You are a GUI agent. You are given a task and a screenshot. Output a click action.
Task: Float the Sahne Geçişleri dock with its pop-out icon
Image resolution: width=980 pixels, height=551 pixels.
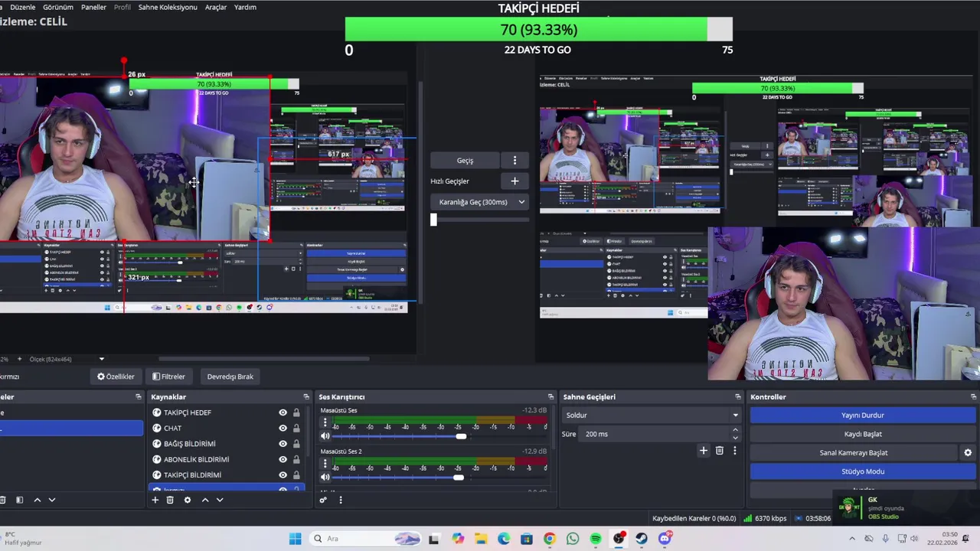(x=738, y=396)
